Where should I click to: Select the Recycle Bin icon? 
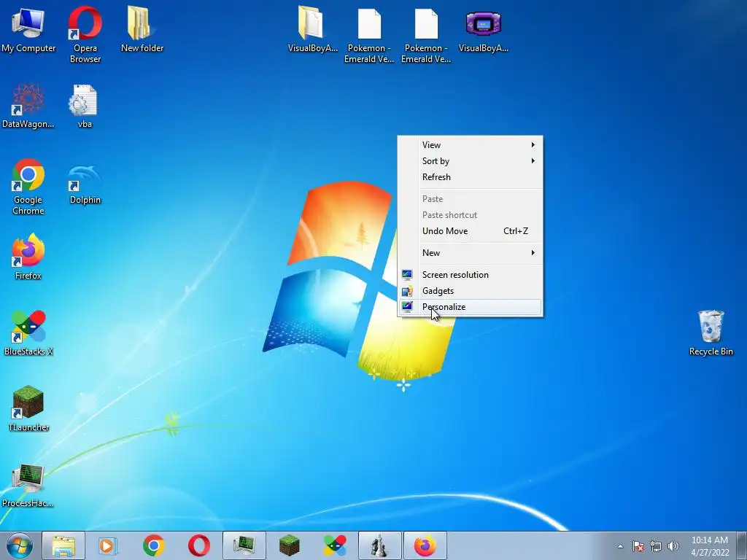(x=711, y=332)
